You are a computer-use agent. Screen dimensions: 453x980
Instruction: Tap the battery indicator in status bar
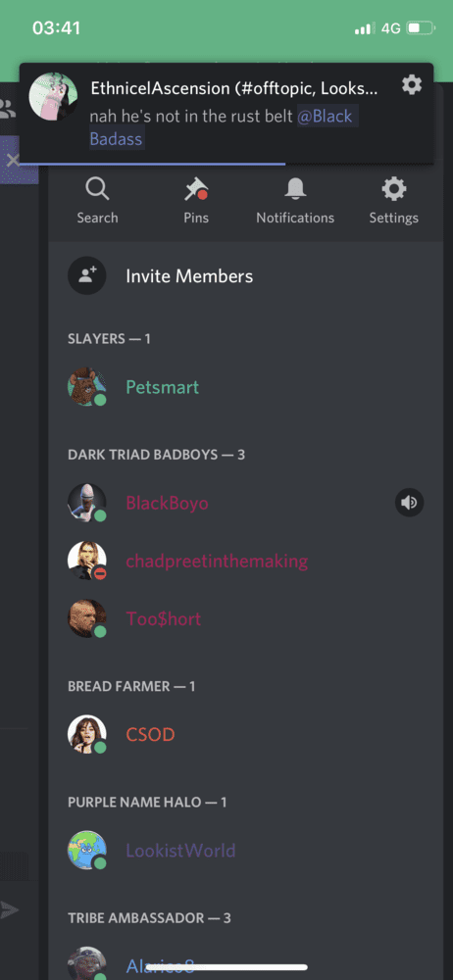tap(421, 28)
